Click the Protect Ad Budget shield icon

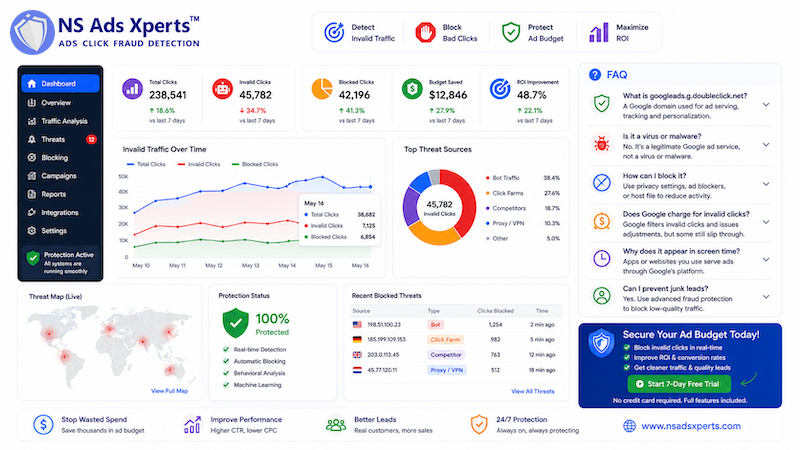click(511, 33)
